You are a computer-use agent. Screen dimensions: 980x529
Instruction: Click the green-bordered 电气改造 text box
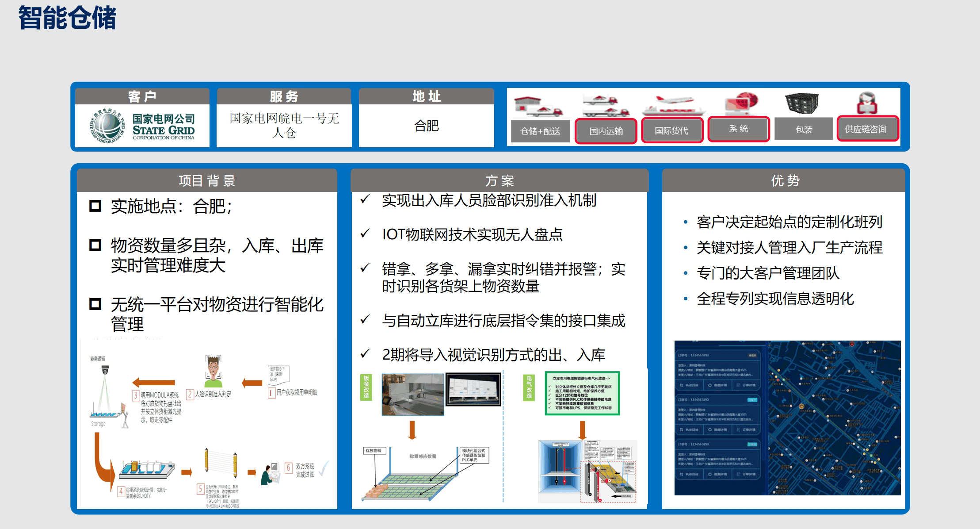click(582, 393)
